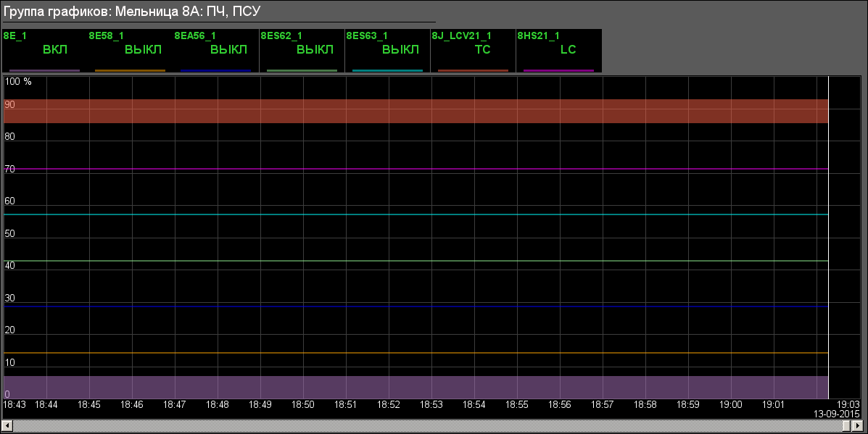Click the white vertical time cursor line
Screen dimensions: 868x434
point(828,239)
